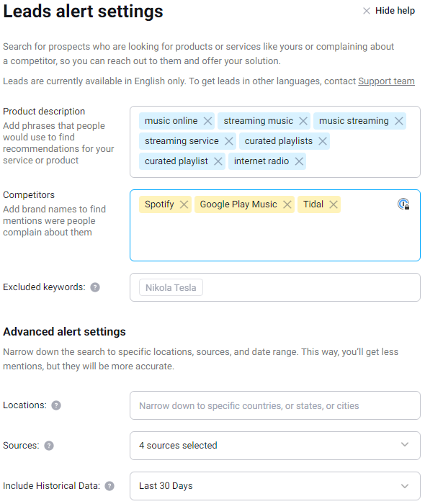Show Include Historical Data help icon
The height and width of the screenshot is (504, 425).
click(x=109, y=486)
